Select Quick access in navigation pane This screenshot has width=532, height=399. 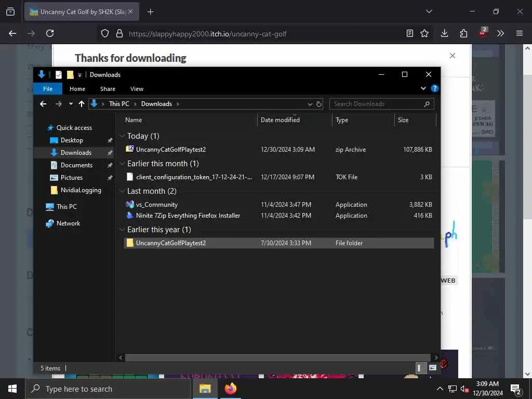(74, 128)
